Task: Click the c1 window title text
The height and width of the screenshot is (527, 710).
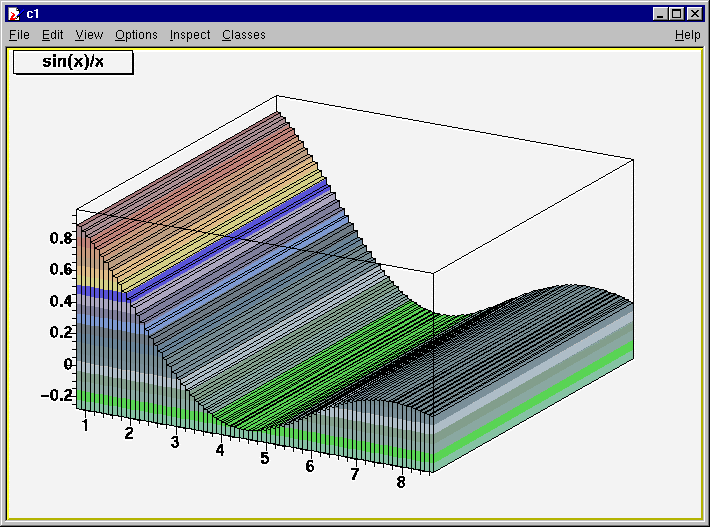Action: point(33,14)
